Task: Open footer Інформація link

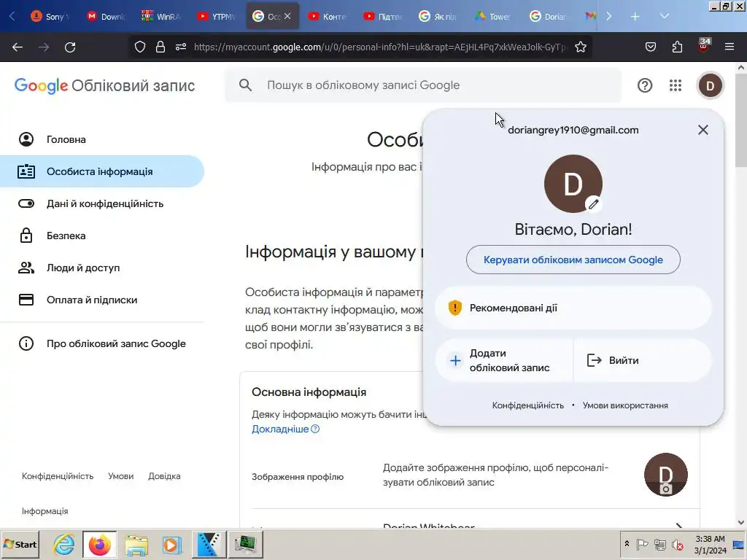Action: 44,511
